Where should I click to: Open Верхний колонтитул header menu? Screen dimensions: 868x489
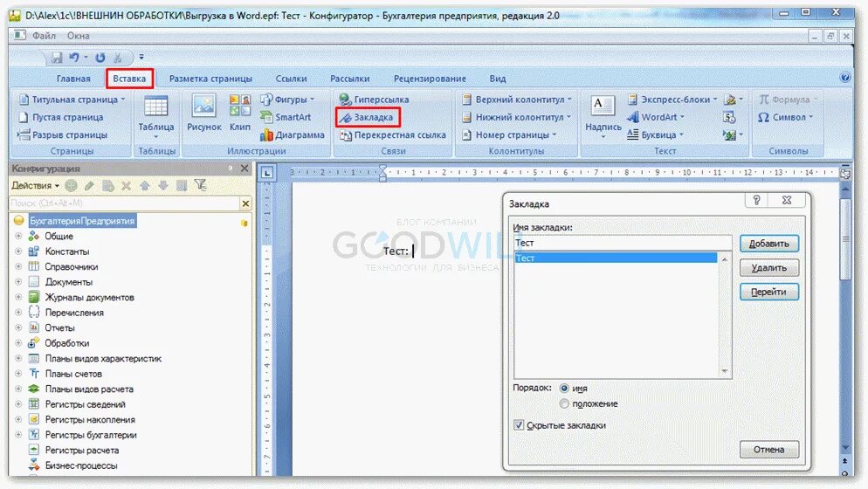coord(516,100)
